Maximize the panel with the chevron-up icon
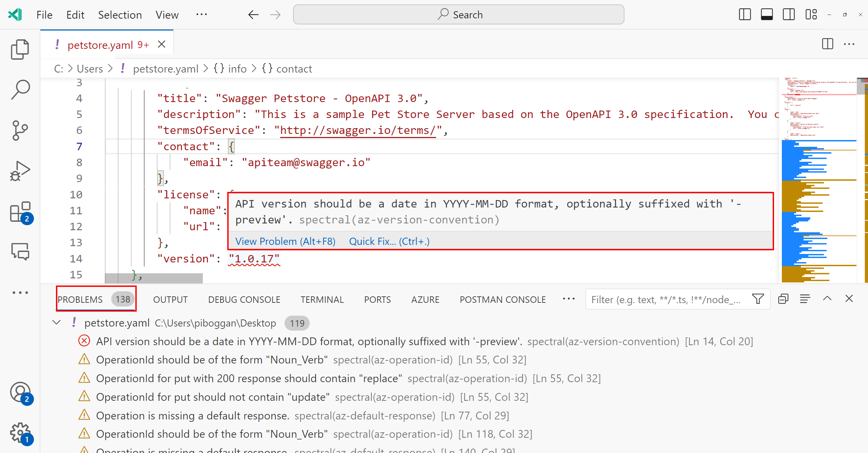 [x=827, y=299]
